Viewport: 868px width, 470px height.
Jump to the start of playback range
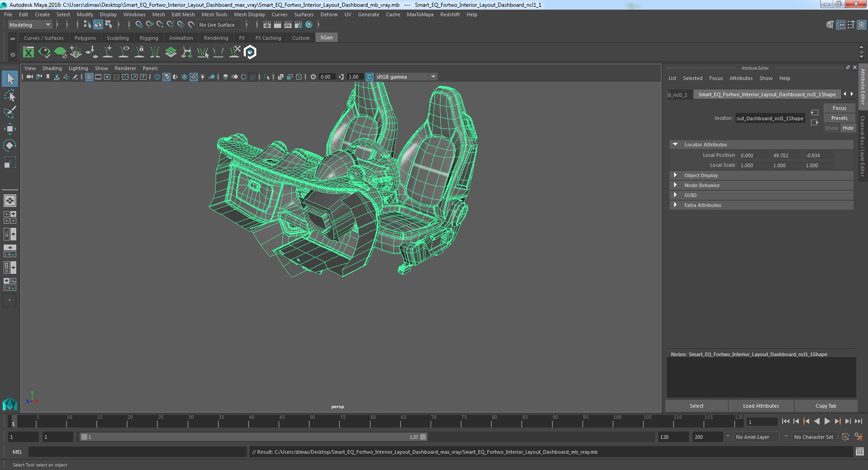click(785, 421)
